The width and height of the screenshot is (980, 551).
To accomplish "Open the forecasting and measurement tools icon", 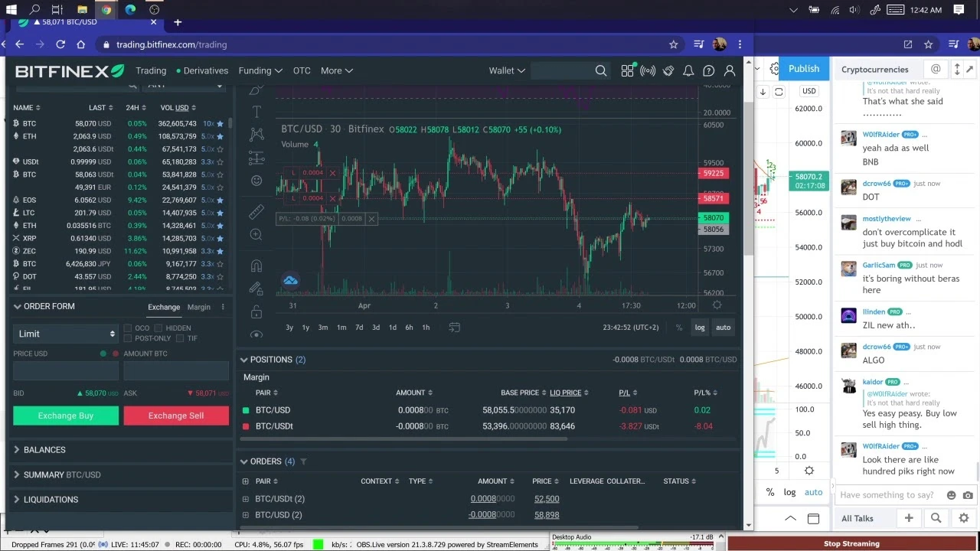I will [x=256, y=158].
